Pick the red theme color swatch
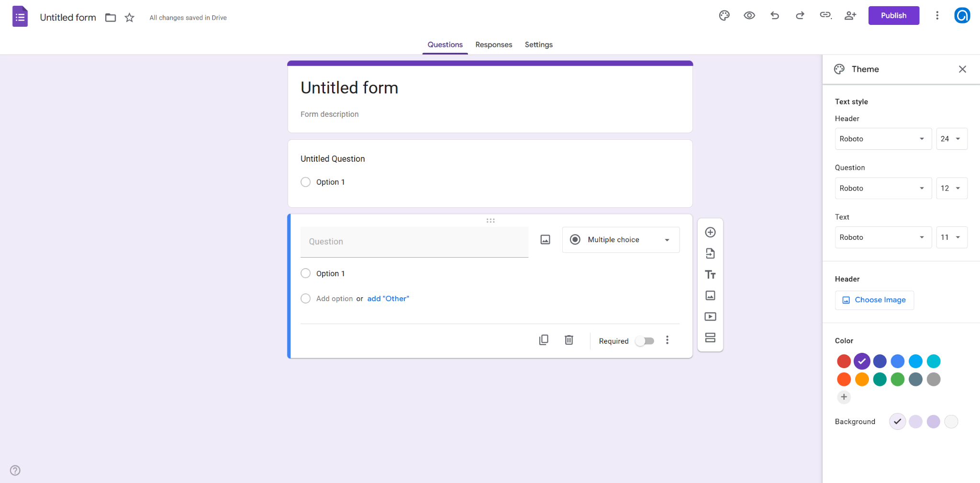 click(844, 361)
